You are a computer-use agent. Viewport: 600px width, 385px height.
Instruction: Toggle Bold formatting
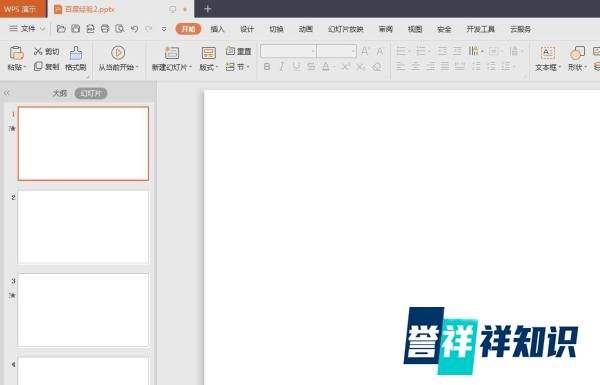pyautogui.click(x=267, y=67)
